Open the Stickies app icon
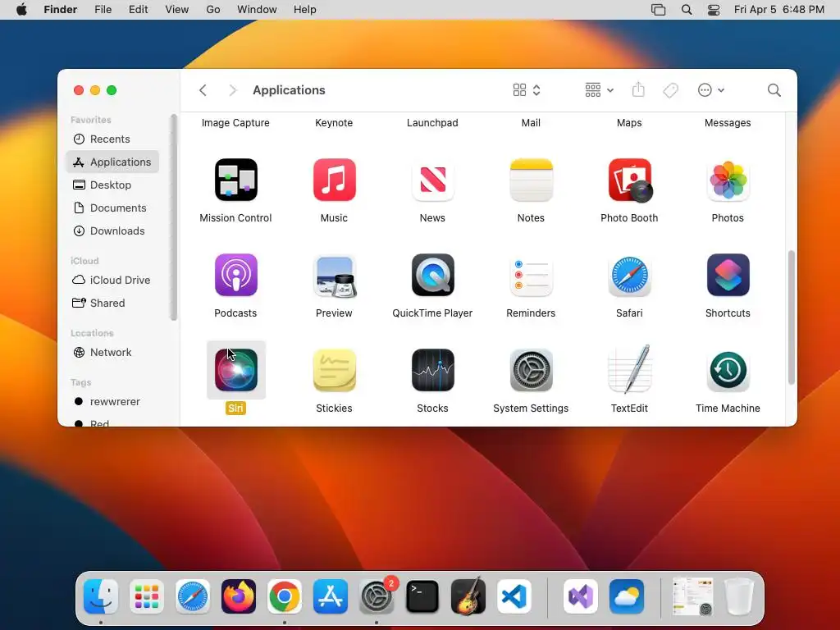Viewport: 840px width, 630px height. 335,370
